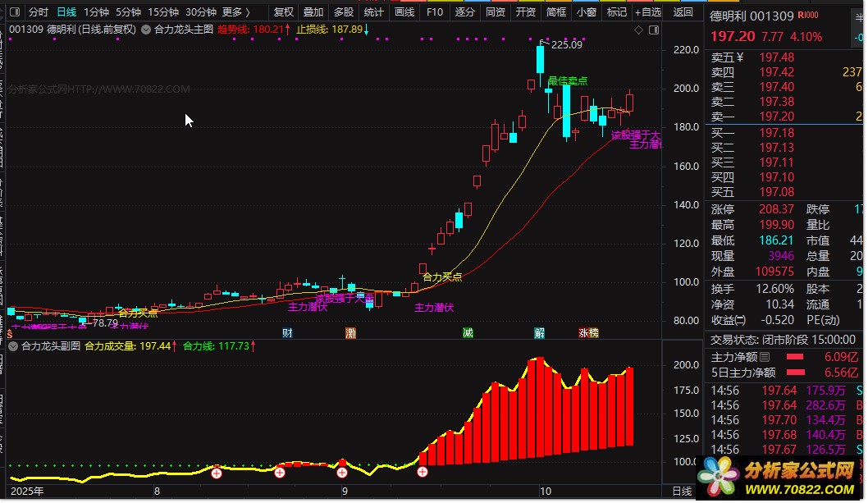Image resolution: width=868 pixels, height=503 pixels.
Task: Click the 减 reduction event marker
Action: coord(468,333)
